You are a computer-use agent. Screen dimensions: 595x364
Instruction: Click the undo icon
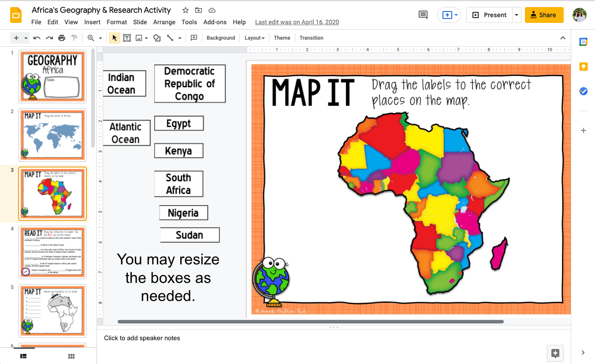click(x=37, y=38)
